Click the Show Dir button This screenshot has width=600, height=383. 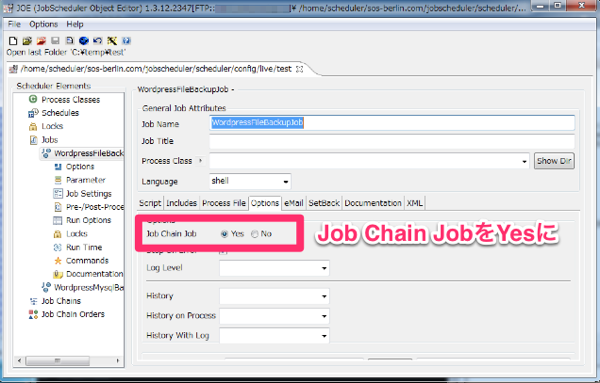(x=554, y=161)
